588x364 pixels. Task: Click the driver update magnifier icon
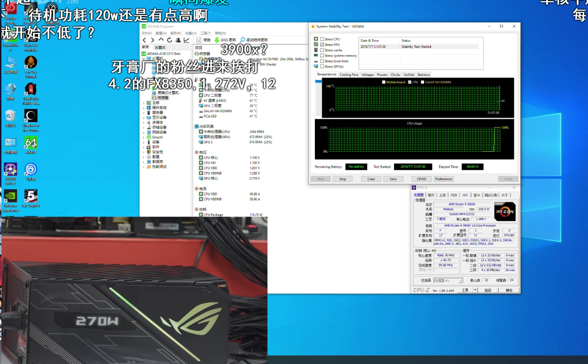[243, 40]
